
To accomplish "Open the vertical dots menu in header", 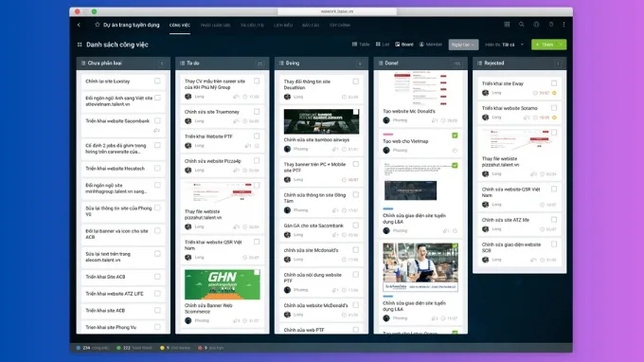I will point(563,25).
